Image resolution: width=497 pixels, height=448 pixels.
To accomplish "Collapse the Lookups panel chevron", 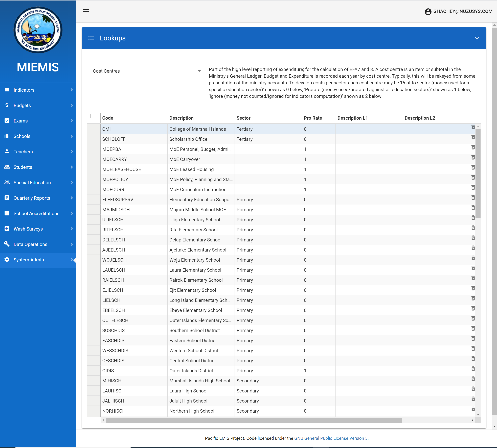I will pyautogui.click(x=477, y=38).
